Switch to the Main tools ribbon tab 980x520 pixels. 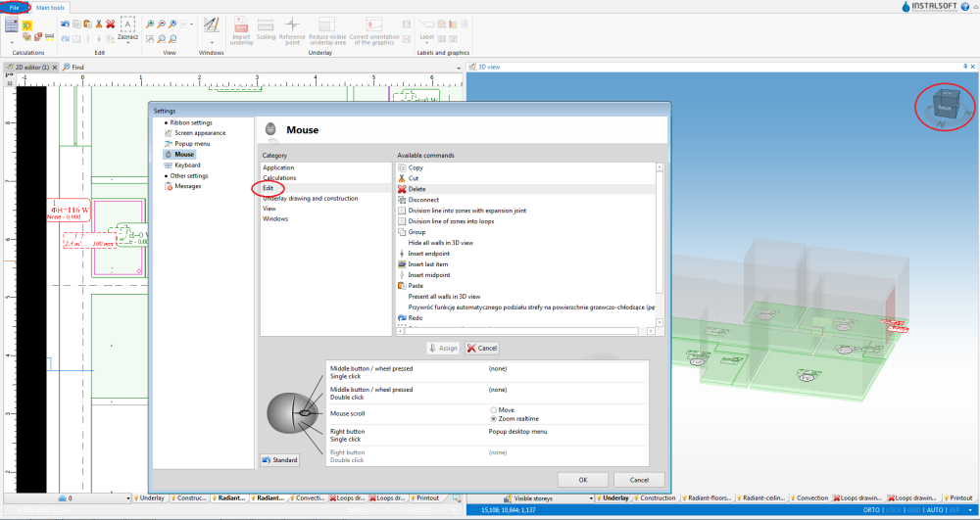(x=50, y=8)
